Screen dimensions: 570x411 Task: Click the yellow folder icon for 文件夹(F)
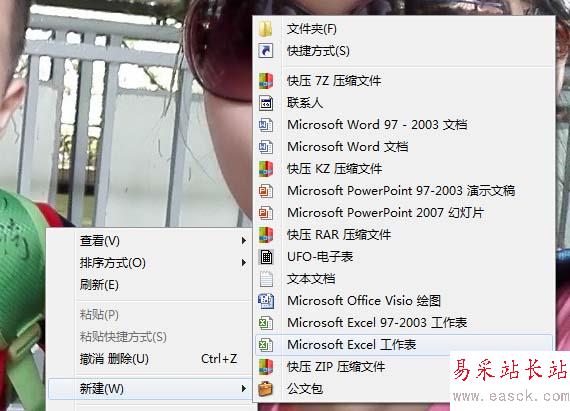coord(266,29)
